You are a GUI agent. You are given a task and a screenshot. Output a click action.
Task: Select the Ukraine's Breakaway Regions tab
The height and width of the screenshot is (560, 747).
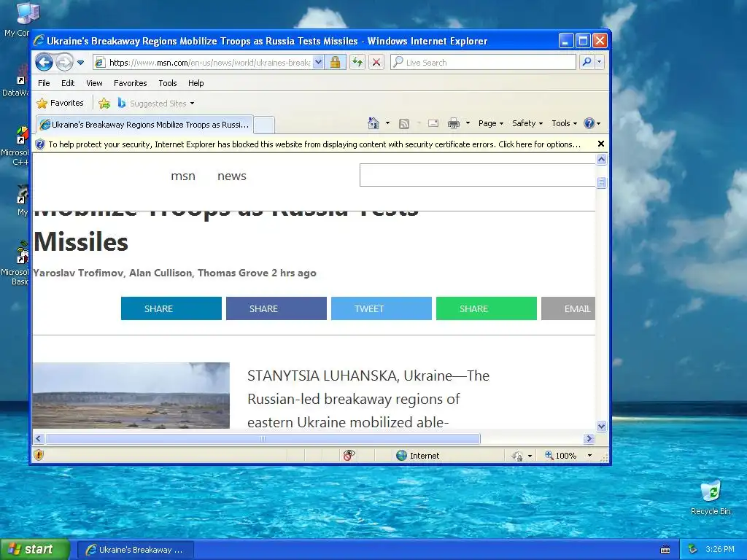tap(144, 125)
